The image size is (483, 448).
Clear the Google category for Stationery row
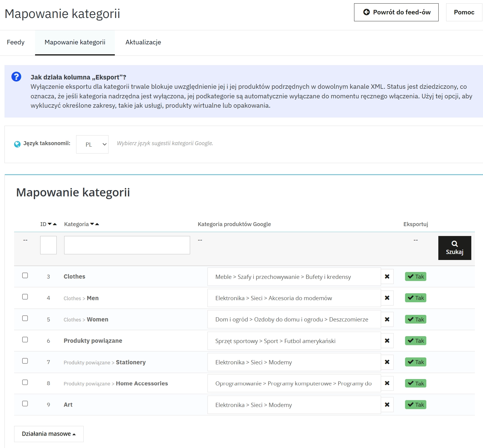(x=387, y=362)
